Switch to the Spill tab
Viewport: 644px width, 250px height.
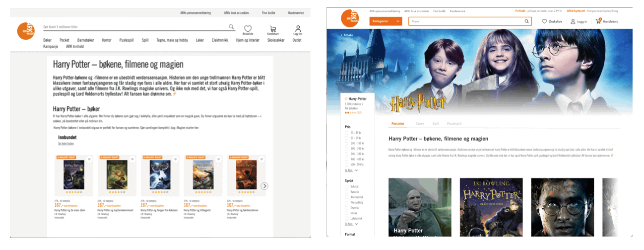click(436, 123)
